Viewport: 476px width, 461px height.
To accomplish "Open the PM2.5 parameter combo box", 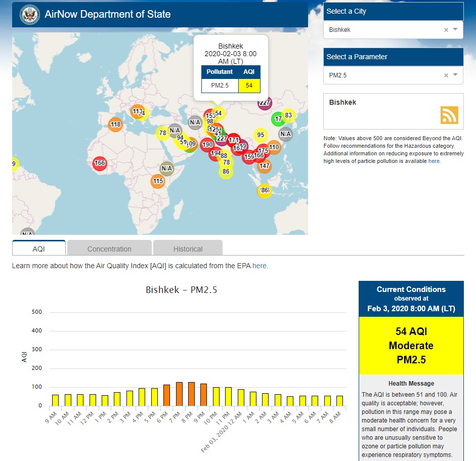I will click(x=384, y=75).
